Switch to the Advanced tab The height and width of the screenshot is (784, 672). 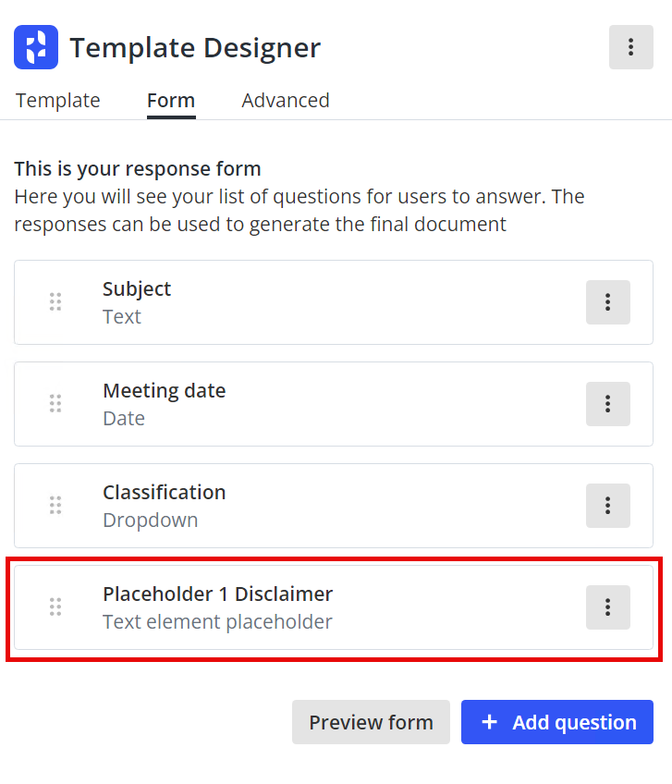point(285,100)
